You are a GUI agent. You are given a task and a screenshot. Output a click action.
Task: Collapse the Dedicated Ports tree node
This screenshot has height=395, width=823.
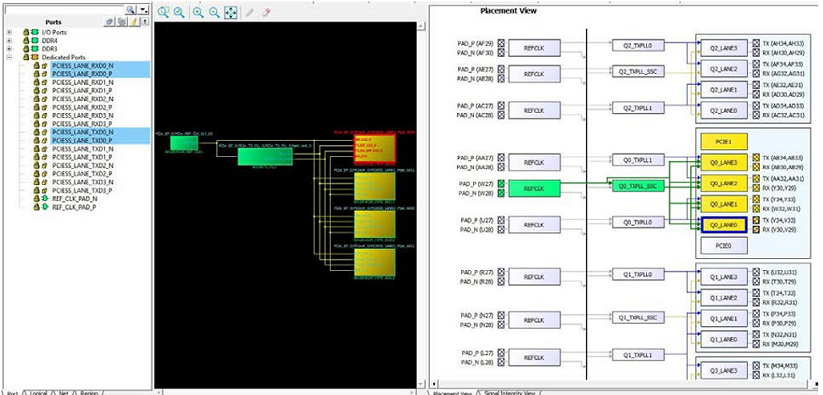(x=9, y=57)
